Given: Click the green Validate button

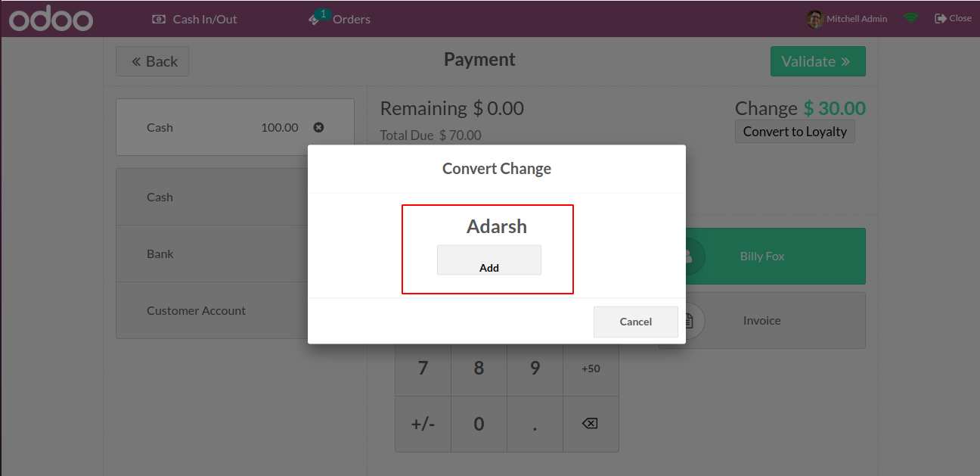Looking at the screenshot, I should click(817, 61).
